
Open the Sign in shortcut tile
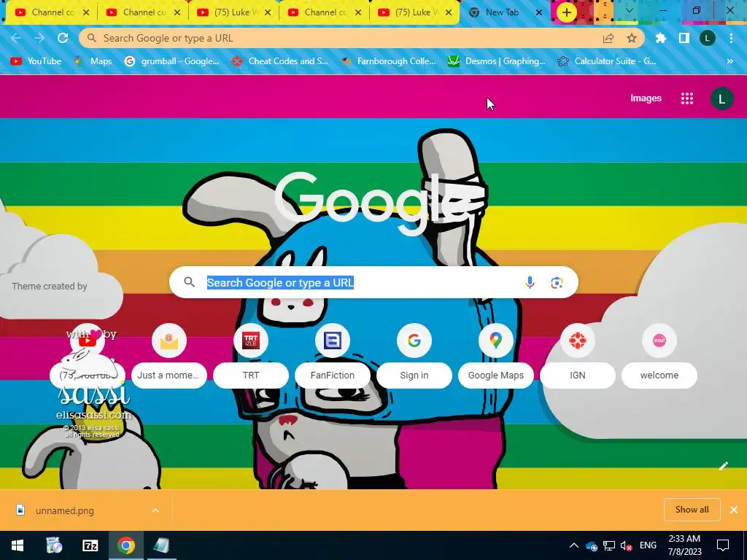(x=414, y=356)
